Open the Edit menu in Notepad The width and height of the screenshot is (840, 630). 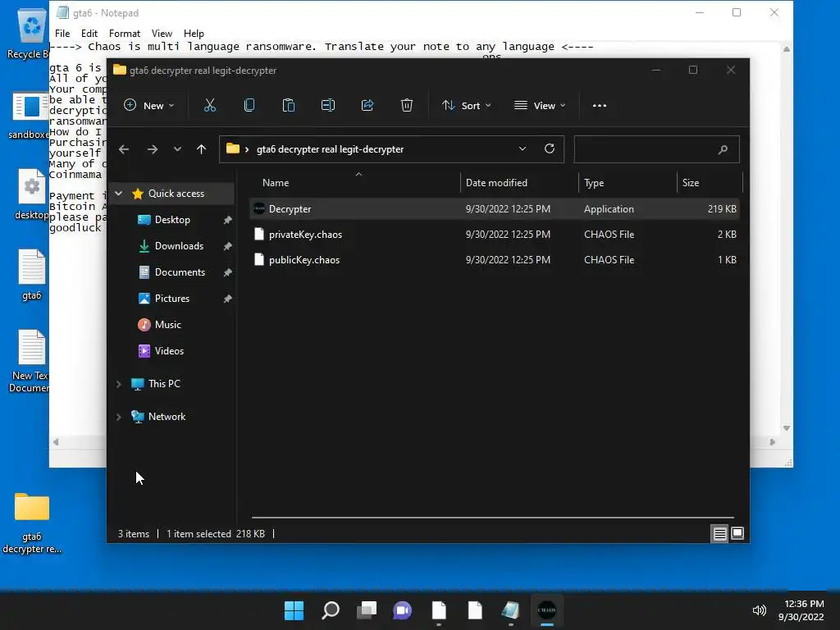(89, 33)
